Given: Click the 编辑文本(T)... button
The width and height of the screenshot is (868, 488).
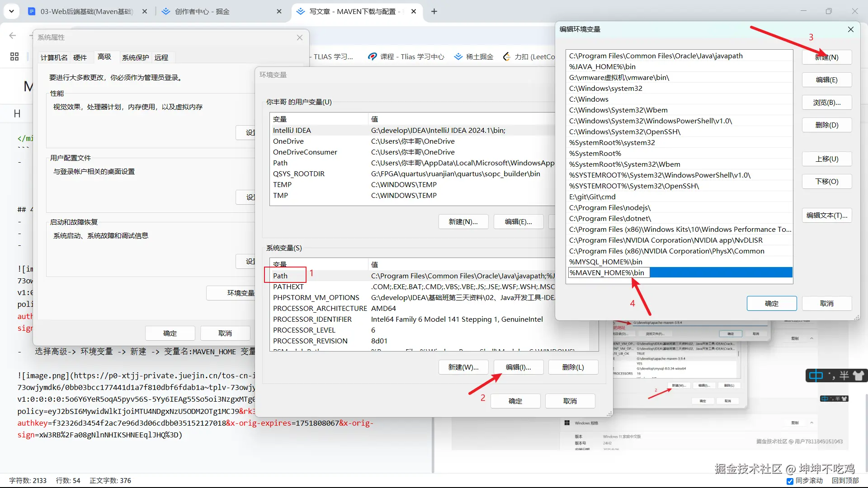Looking at the screenshot, I should point(826,216).
